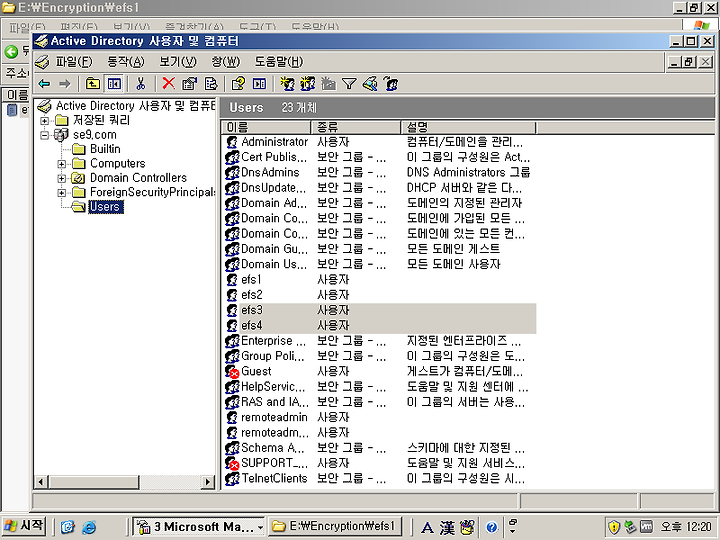This screenshot has width=720, height=540.
Task: Click the 漢 Hanja language bar icon
Action: [x=447, y=527]
